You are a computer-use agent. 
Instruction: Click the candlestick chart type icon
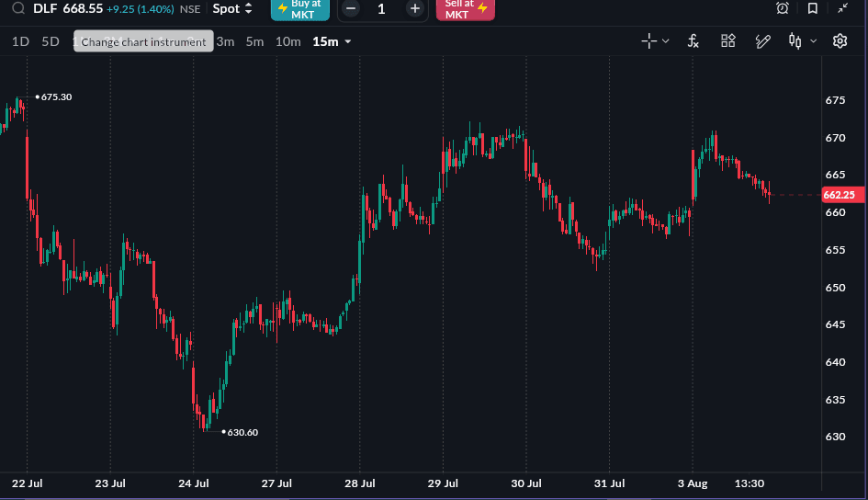point(795,41)
